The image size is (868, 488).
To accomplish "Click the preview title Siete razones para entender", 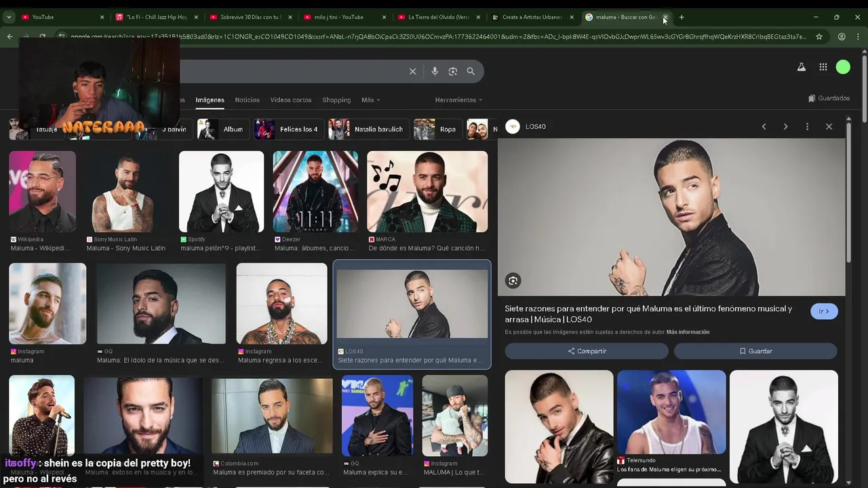I will (x=648, y=314).
